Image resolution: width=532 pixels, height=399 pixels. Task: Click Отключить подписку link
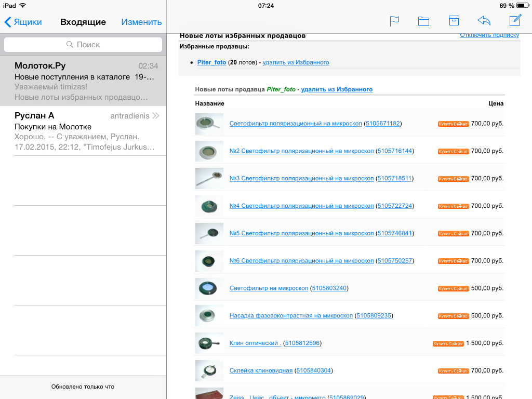(x=489, y=35)
